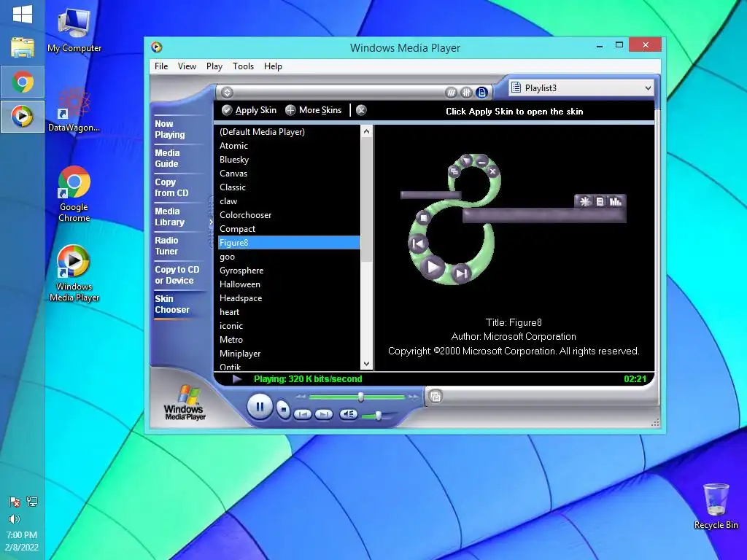Open My Computer desktop icon
This screenshot has height=560, width=747.
74,31
